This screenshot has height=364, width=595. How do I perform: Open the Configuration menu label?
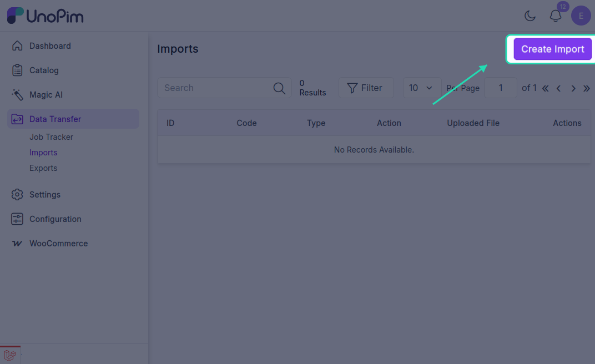click(56, 219)
